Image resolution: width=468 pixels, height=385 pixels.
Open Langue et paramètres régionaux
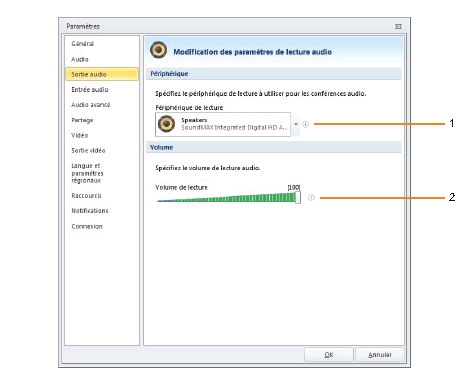pos(87,173)
